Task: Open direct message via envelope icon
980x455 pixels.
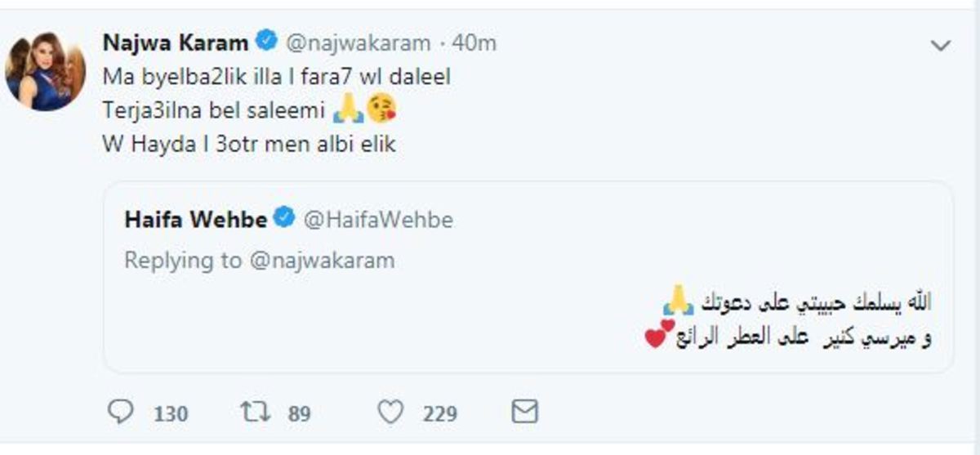Action: pyautogui.click(x=525, y=411)
